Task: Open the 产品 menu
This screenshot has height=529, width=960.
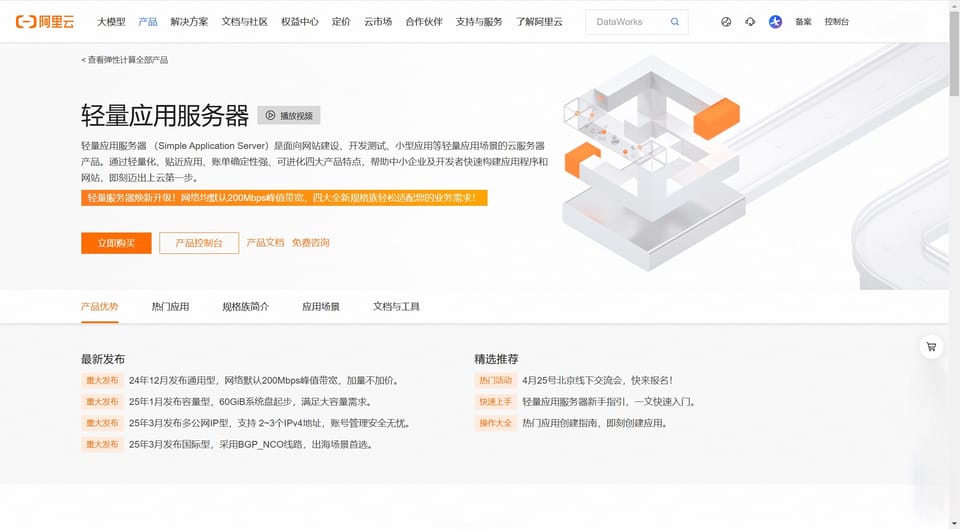Action: pos(148,21)
